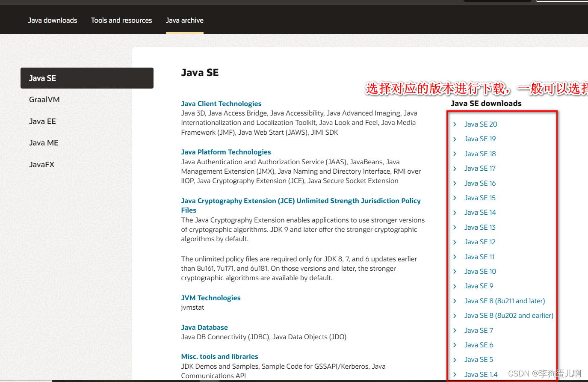The height and width of the screenshot is (382, 588).
Task: Open the Java archive tab
Action: (184, 20)
